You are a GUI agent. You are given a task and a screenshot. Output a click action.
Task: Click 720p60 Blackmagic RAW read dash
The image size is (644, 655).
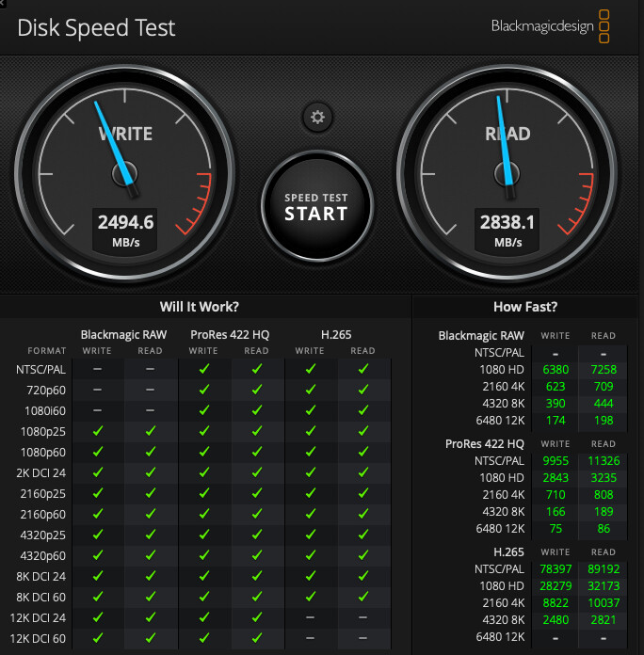click(151, 390)
